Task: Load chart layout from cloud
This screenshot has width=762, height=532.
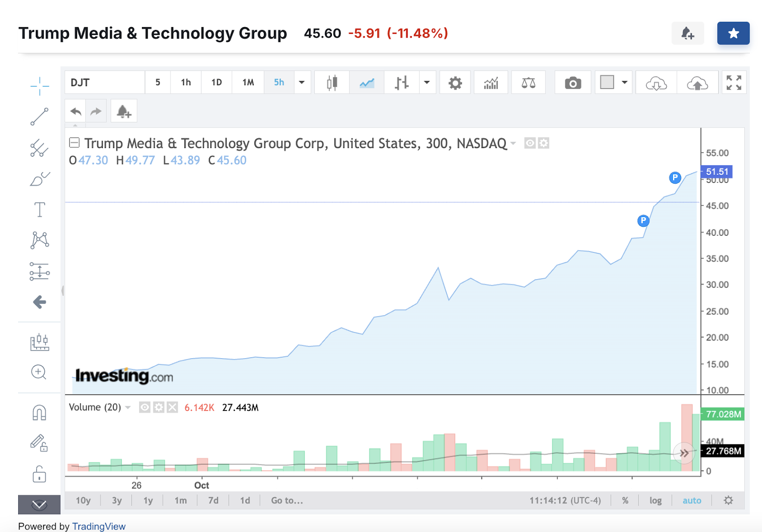Action: pos(656,83)
